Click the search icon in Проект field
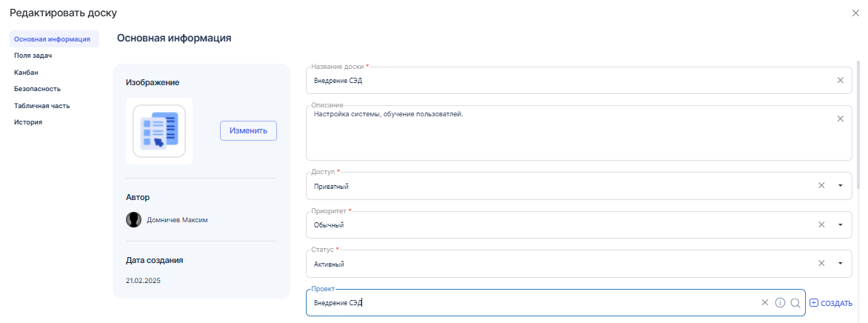 [x=795, y=302]
